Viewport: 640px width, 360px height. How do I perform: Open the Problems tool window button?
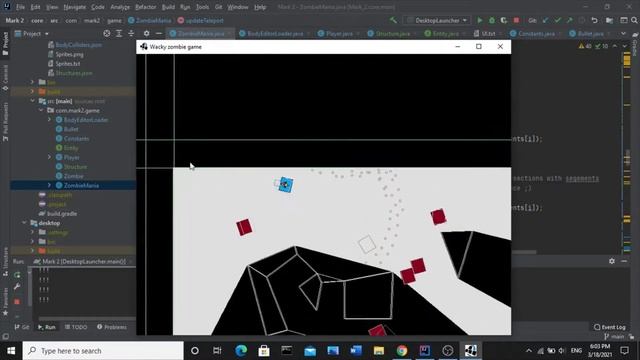tap(112, 327)
